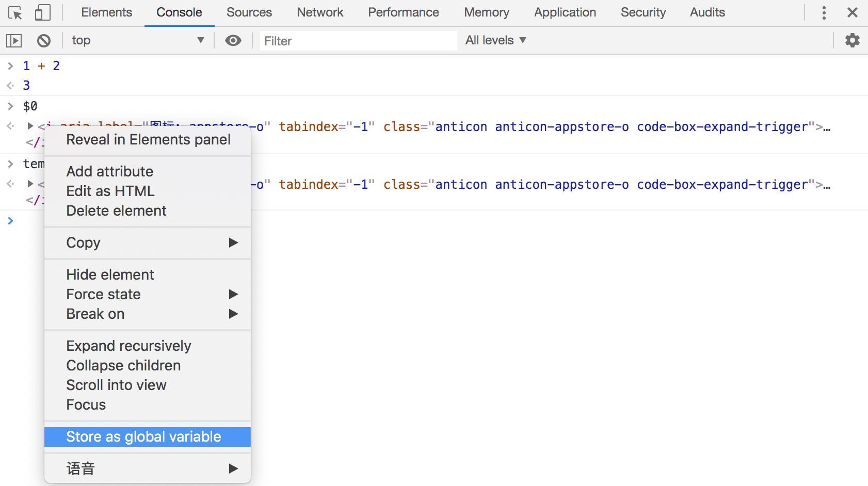Screen dimensions: 868x486
Task: Activate the inspect element picker icon
Action: [15, 13]
